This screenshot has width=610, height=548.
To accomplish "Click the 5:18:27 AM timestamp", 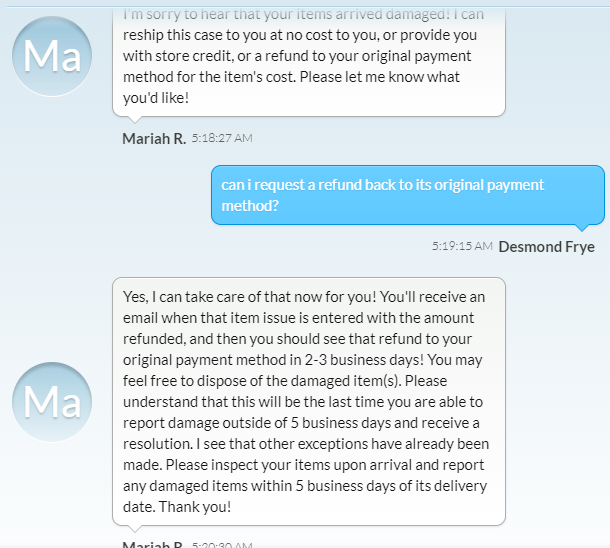I will 222,138.
